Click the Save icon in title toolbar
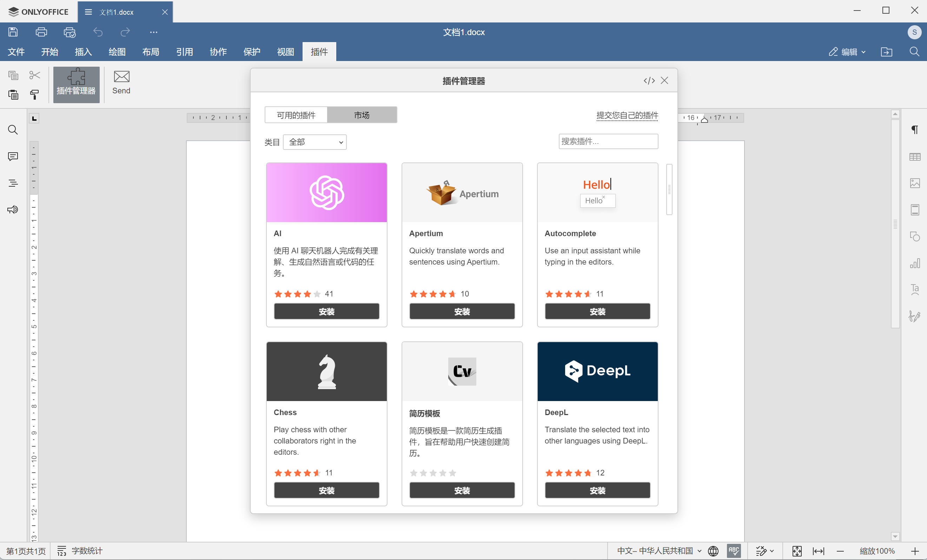 click(x=13, y=32)
